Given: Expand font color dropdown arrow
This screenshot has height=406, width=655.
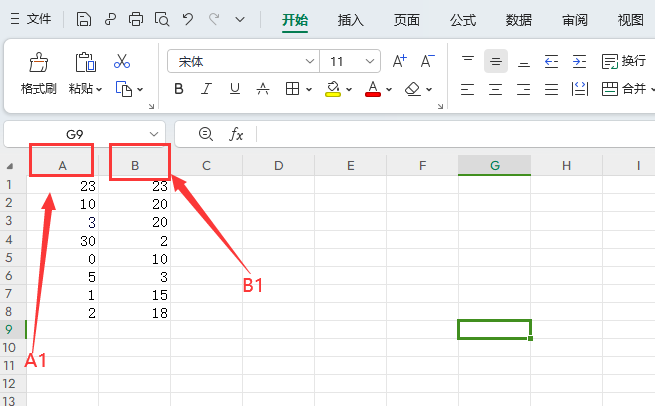Looking at the screenshot, I should click(x=389, y=89).
